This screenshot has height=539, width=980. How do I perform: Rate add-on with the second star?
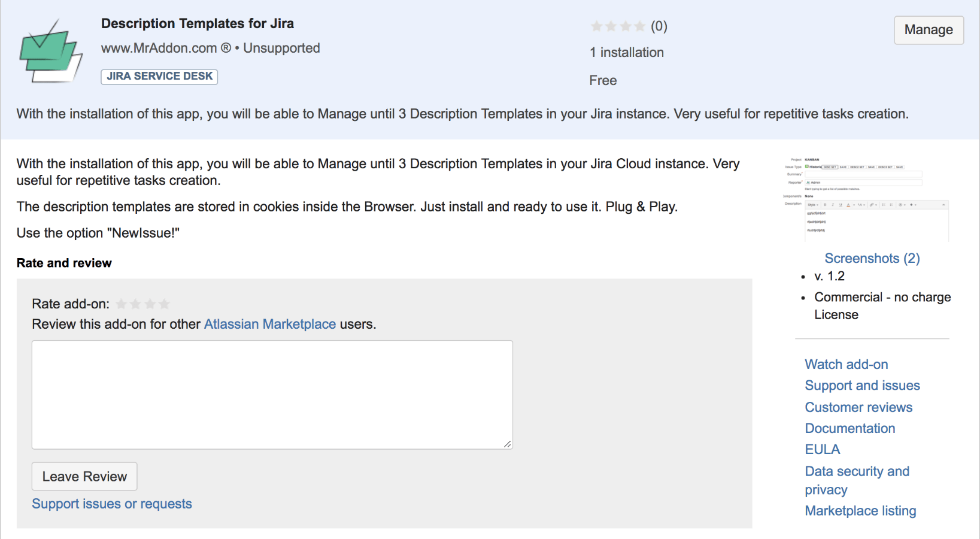[136, 304]
